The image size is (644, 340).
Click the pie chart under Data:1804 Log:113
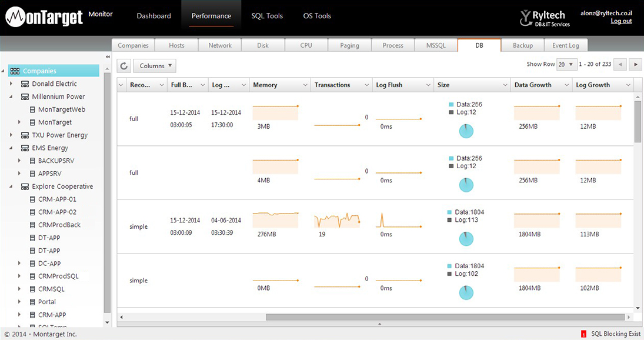466,239
